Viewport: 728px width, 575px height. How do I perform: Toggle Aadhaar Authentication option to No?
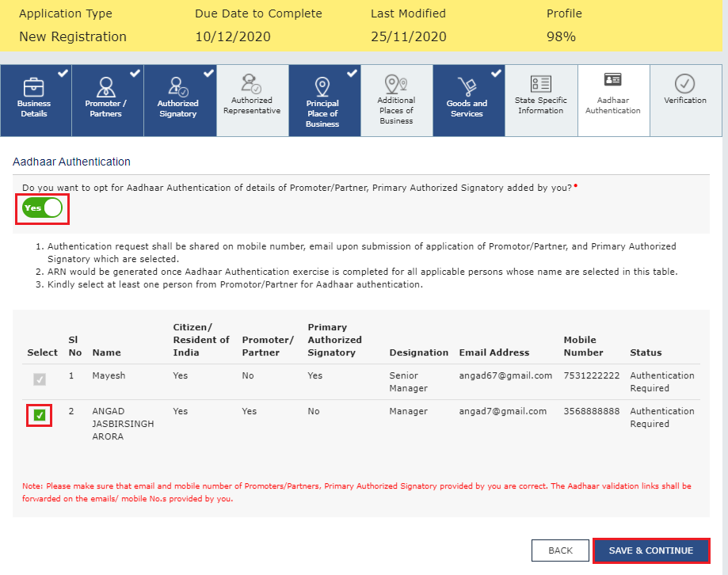[42, 208]
